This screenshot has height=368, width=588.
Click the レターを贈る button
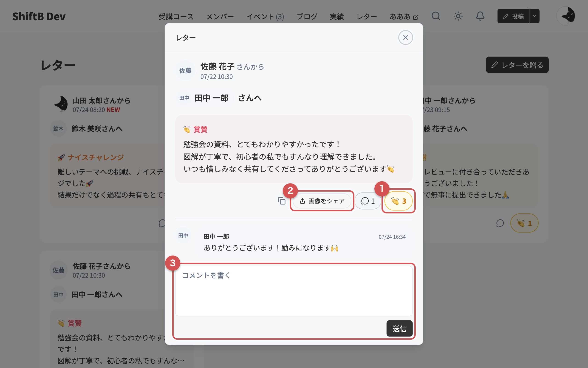point(517,65)
